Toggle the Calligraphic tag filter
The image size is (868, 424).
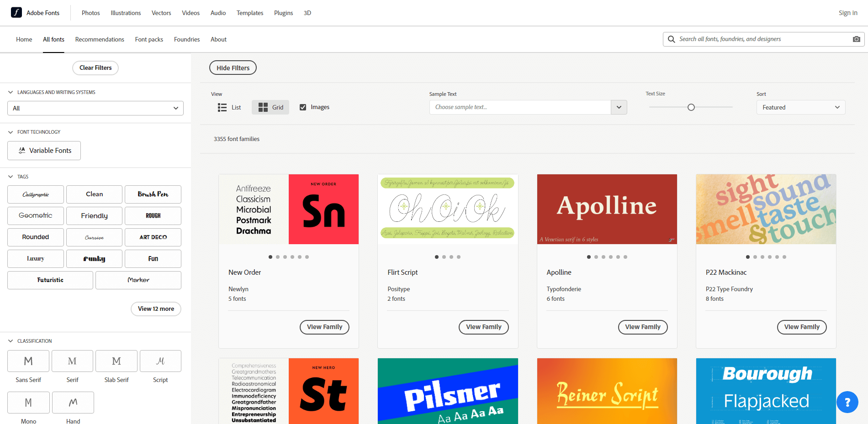click(36, 194)
